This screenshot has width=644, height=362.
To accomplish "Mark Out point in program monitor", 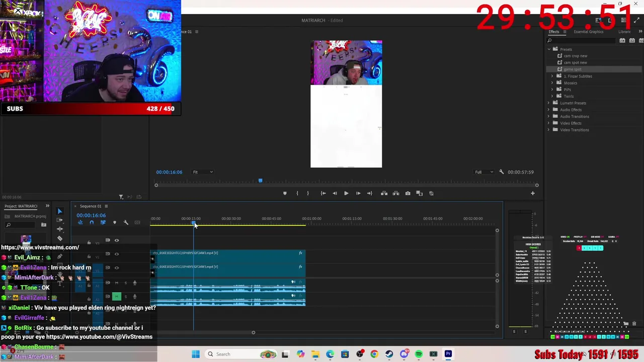I will [308, 193].
